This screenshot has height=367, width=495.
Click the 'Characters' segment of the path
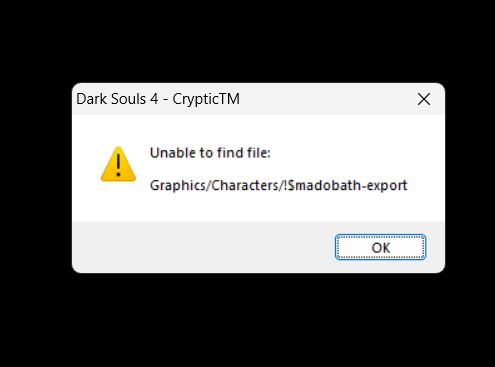pos(245,185)
